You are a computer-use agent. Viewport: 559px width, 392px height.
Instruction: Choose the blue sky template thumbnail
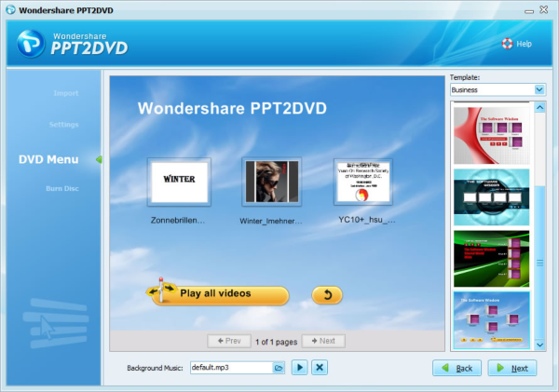pos(492,320)
